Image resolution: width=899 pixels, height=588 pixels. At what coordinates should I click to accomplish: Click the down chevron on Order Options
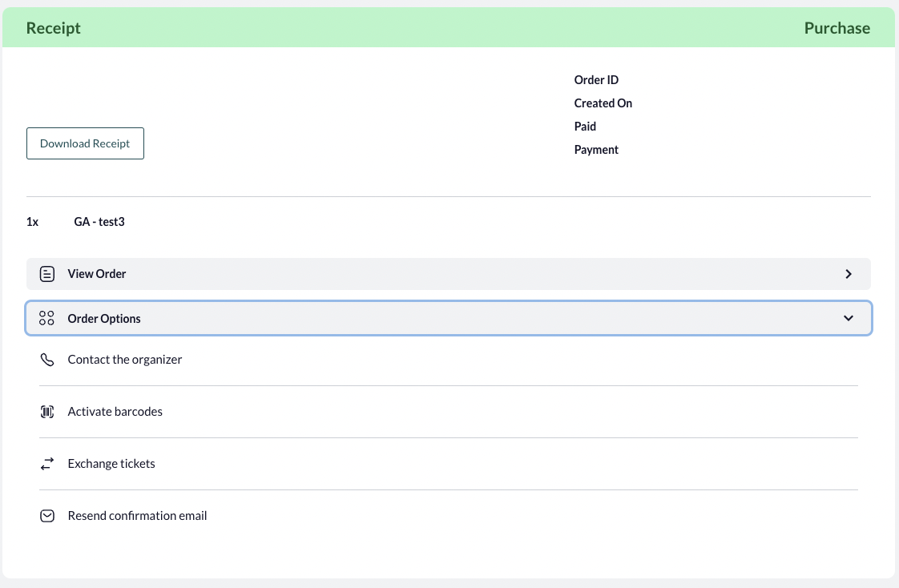point(849,318)
